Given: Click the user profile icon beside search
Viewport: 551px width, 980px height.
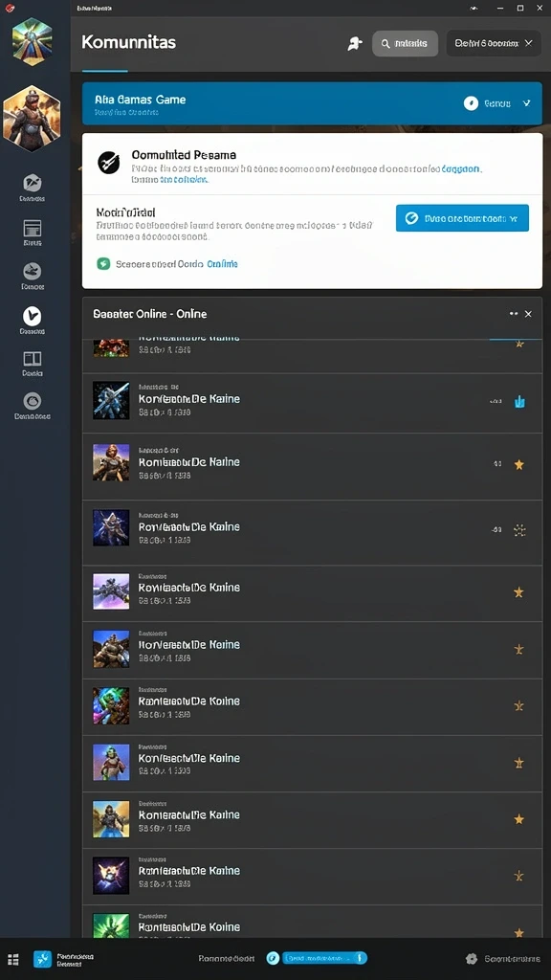Looking at the screenshot, I should tap(355, 44).
